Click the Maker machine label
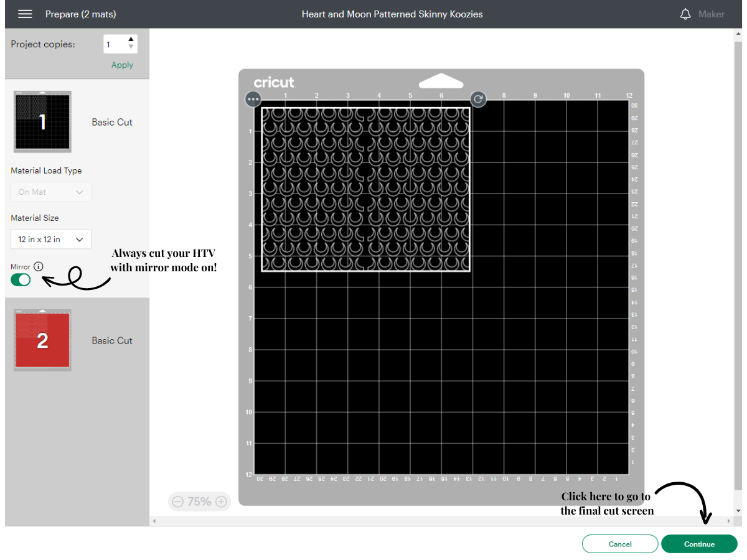 tap(711, 14)
